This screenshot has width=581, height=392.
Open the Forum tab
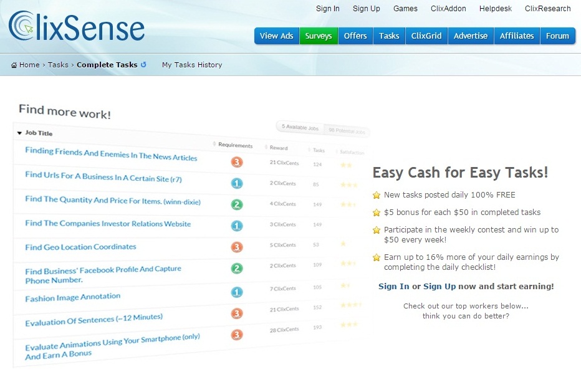[557, 36]
